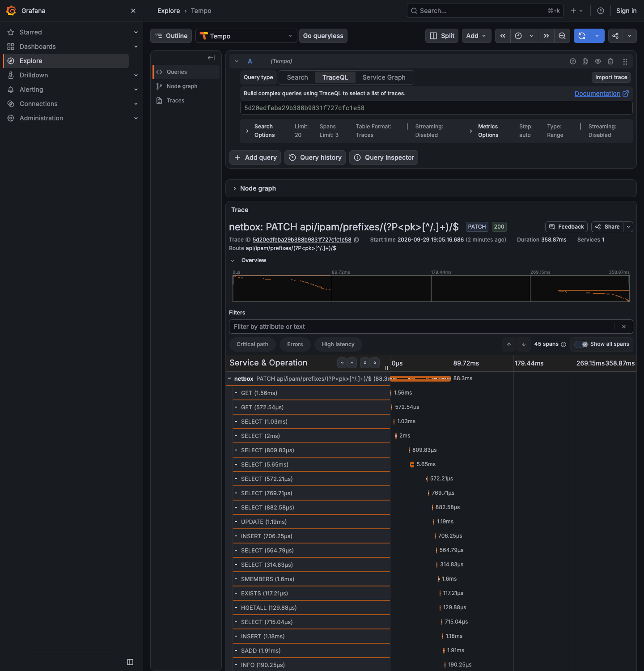This screenshot has width=644, height=671.
Task: Open the Query inspector
Action: pyautogui.click(x=384, y=157)
